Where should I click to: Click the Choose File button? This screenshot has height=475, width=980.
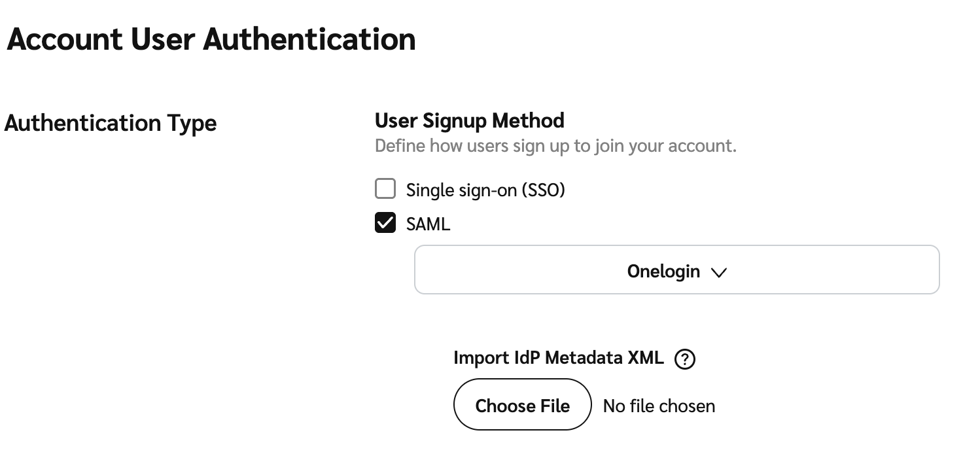pyautogui.click(x=522, y=406)
